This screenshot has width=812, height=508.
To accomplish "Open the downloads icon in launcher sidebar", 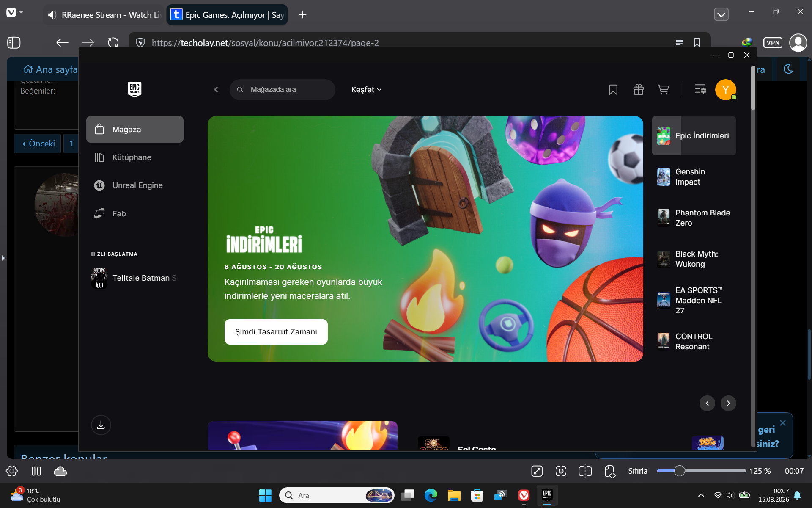I will tap(101, 425).
